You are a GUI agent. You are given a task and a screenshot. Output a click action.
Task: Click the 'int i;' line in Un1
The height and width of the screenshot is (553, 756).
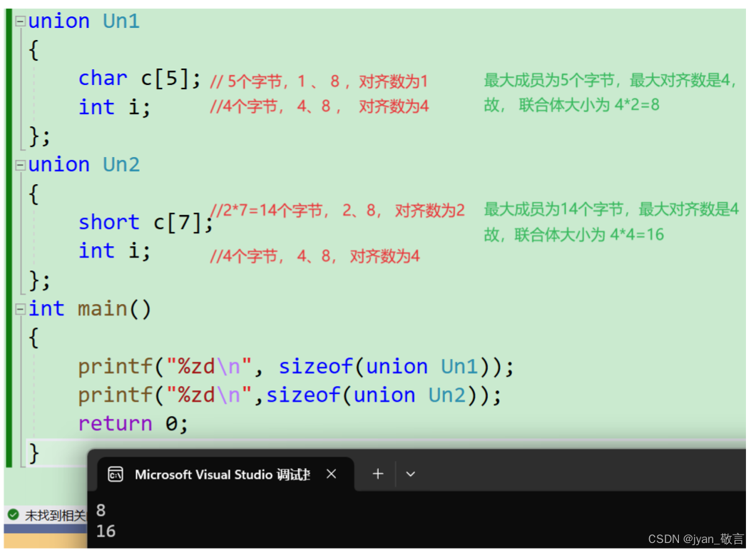114,107
